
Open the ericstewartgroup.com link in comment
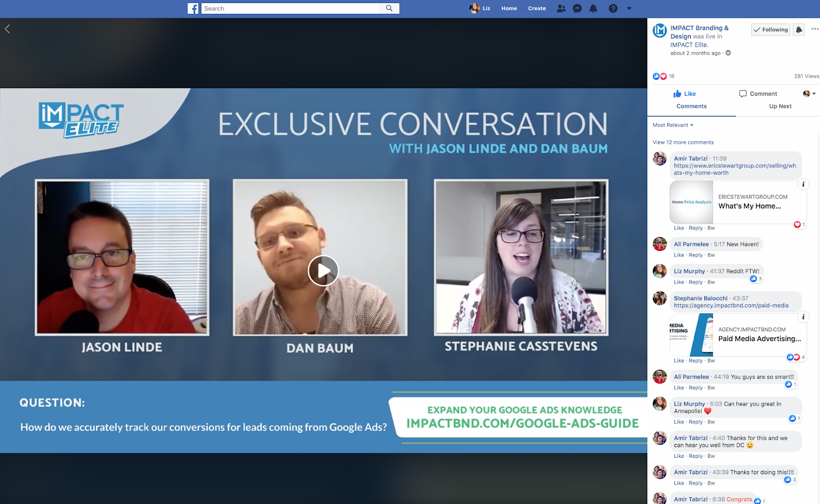point(735,169)
